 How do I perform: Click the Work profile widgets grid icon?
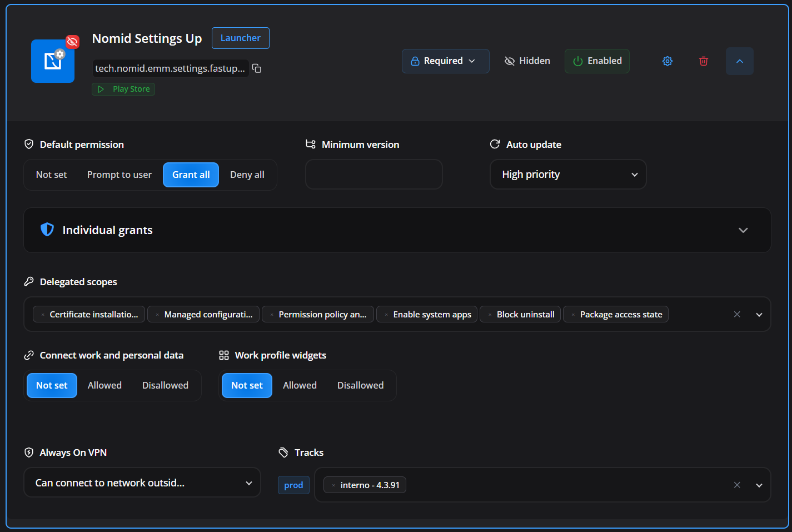click(x=224, y=355)
